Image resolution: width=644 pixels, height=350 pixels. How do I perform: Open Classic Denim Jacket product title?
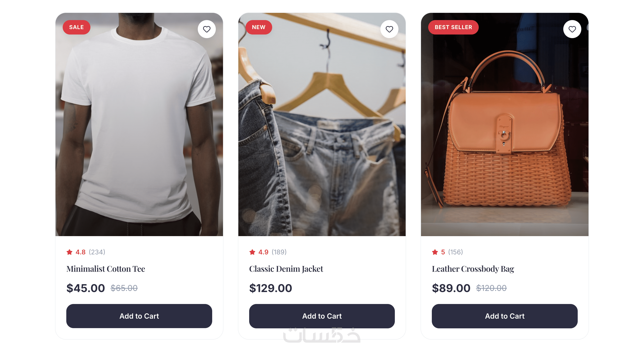(x=286, y=269)
